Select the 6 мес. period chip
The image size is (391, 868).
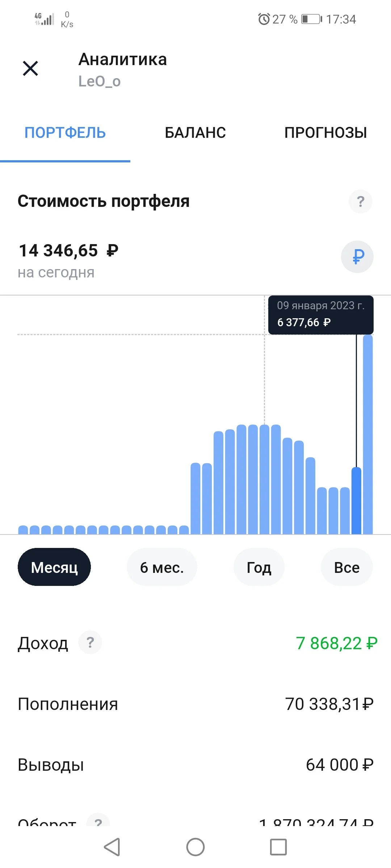(x=162, y=567)
